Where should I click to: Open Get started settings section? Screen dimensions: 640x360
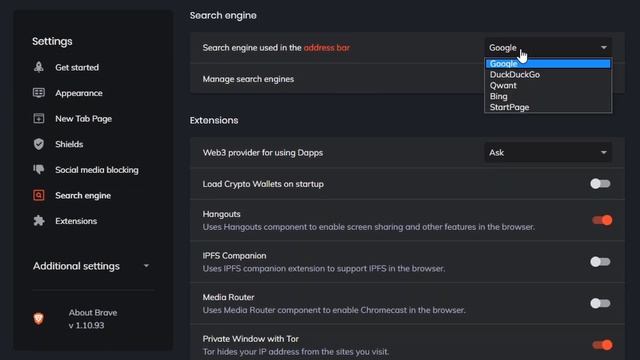pyautogui.click(x=77, y=67)
